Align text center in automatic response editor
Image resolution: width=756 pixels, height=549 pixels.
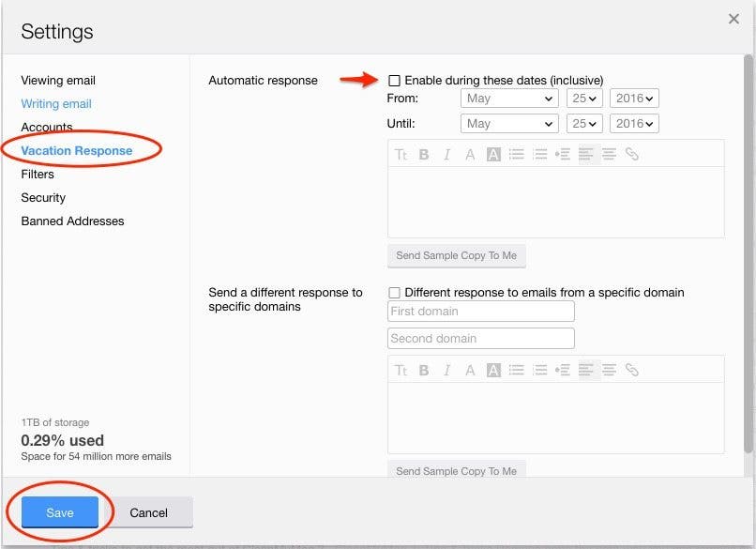click(609, 154)
